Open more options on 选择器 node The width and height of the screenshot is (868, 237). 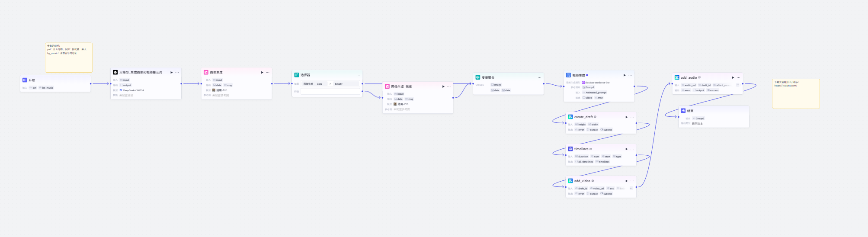click(x=358, y=75)
